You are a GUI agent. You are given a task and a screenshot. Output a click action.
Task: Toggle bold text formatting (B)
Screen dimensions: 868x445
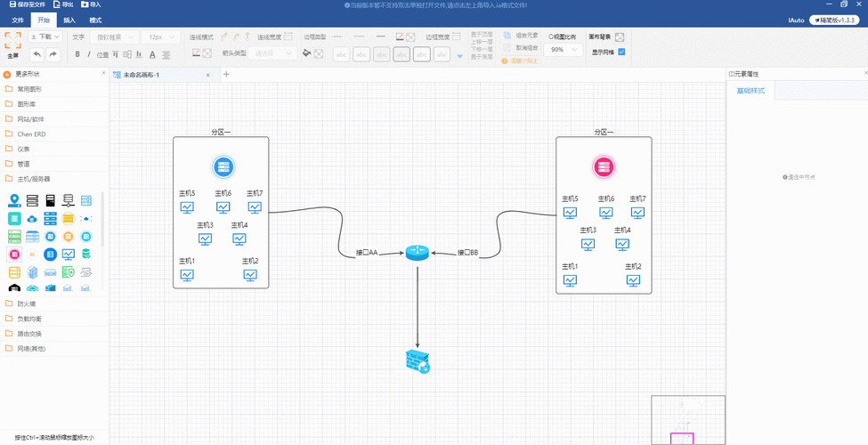click(x=77, y=54)
